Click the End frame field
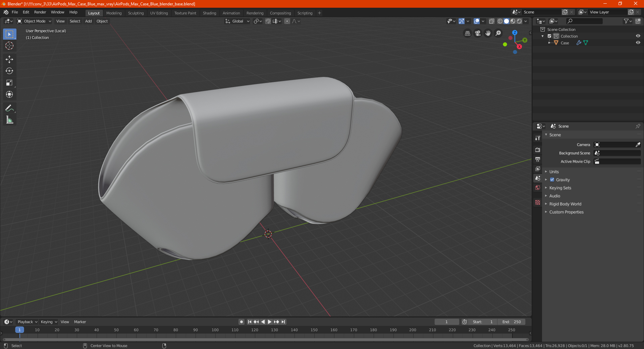 [512, 322]
